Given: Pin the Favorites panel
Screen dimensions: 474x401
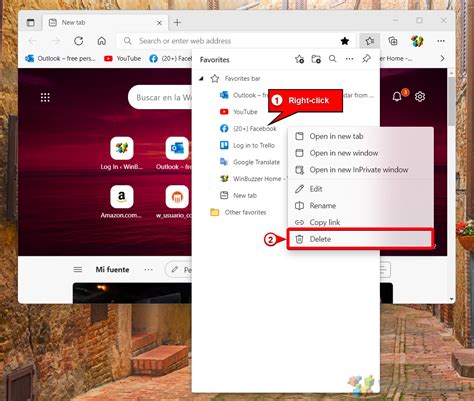Looking at the screenshot, I should [x=366, y=59].
